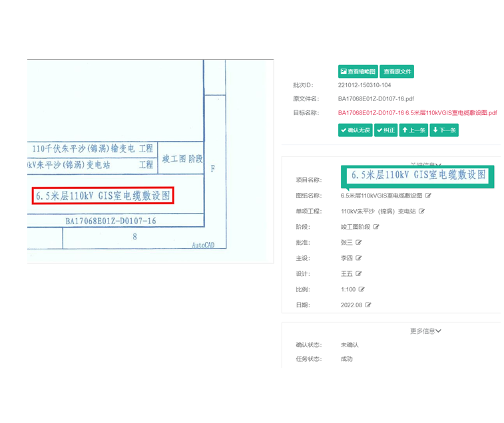The width and height of the screenshot is (504, 423).
Task: Expand the 更多信息 section
Action: point(425,331)
